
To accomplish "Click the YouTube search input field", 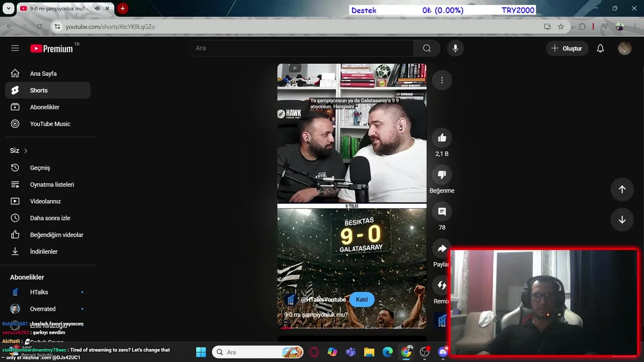I will 302,48.
